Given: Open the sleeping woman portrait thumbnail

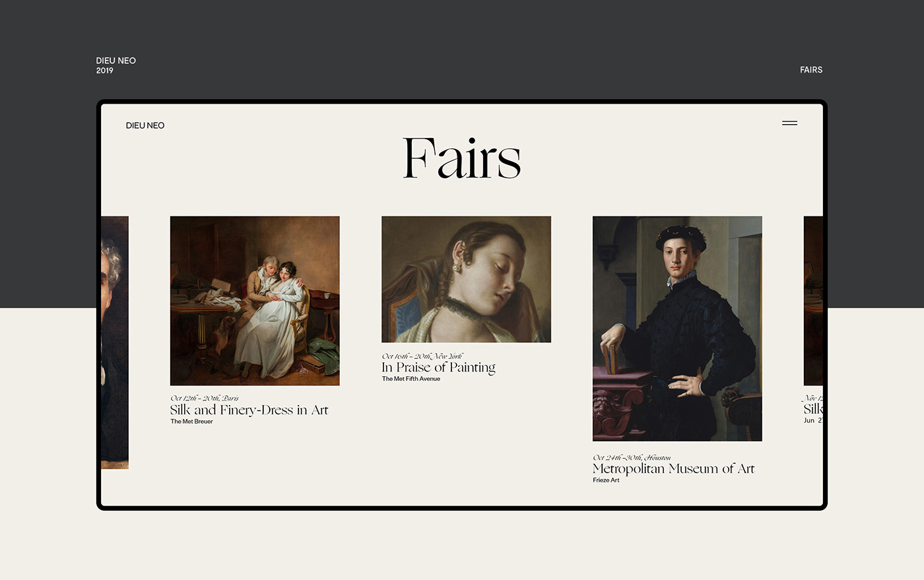Looking at the screenshot, I should [x=466, y=279].
